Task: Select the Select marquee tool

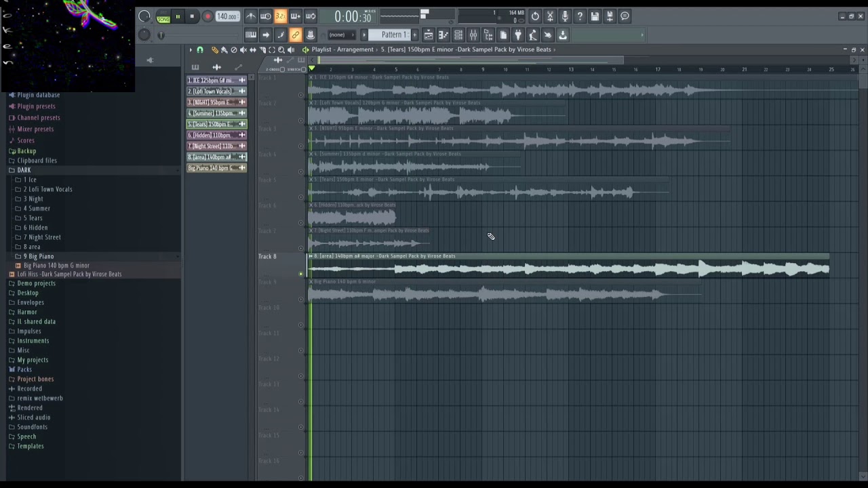Action: [x=272, y=50]
